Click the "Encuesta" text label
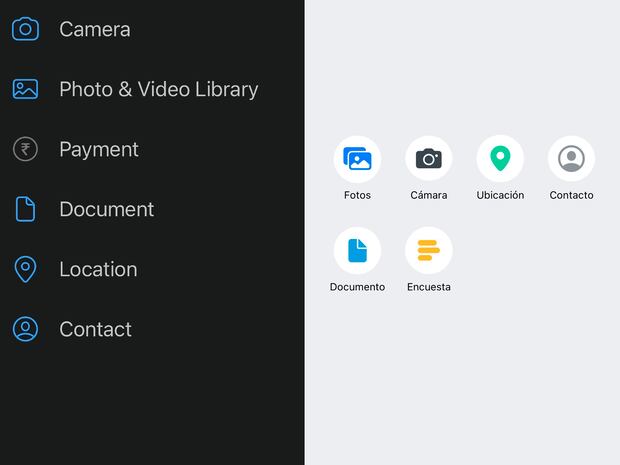This screenshot has height=465, width=620. pos(428,287)
